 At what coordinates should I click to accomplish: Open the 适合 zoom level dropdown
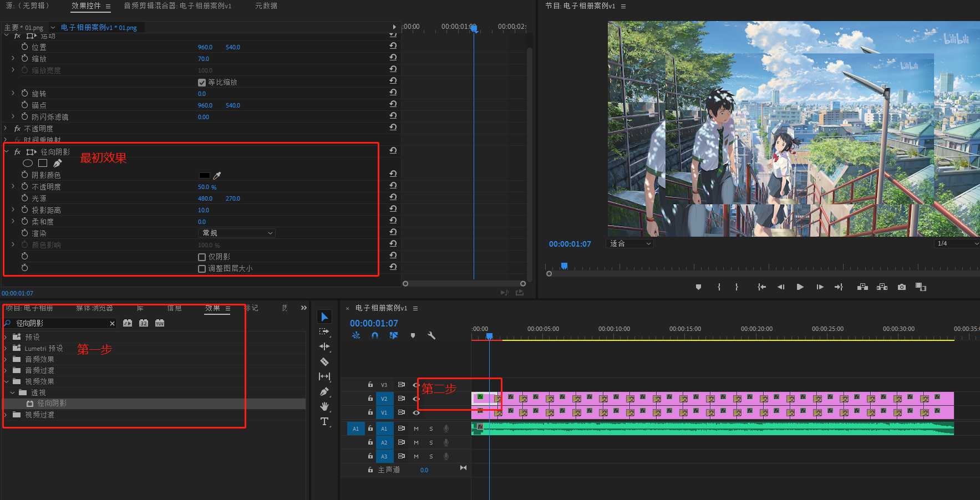coord(630,243)
